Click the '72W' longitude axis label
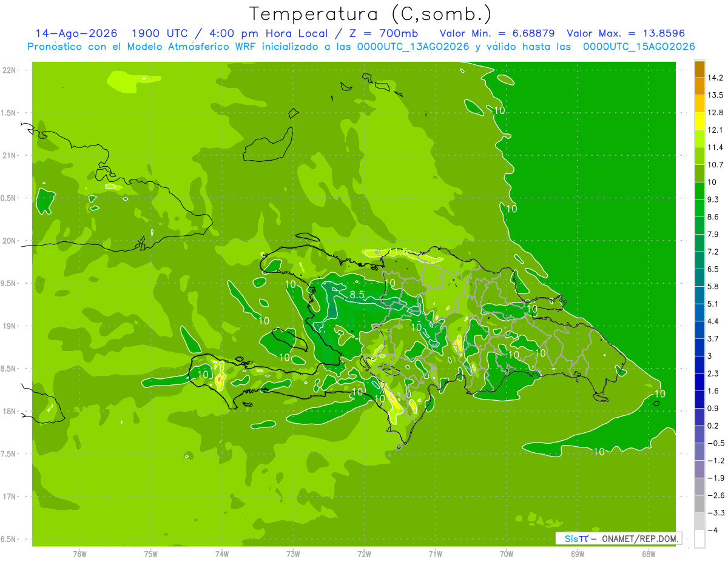The width and height of the screenshot is (728, 562). tap(364, 554)
